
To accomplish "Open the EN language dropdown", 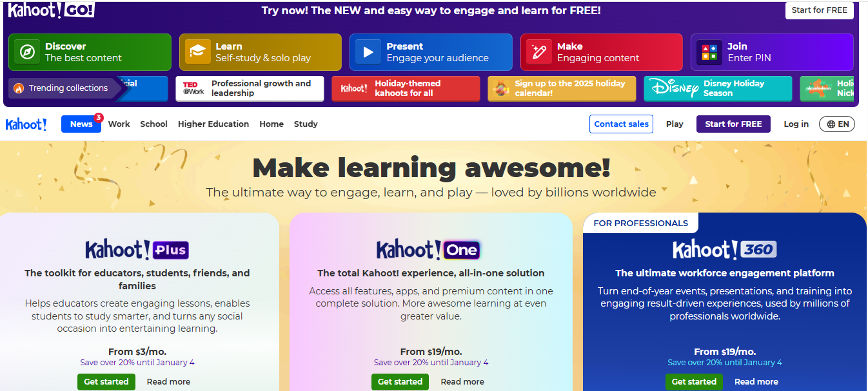I will pyautogui.click(x=837, y=124).
